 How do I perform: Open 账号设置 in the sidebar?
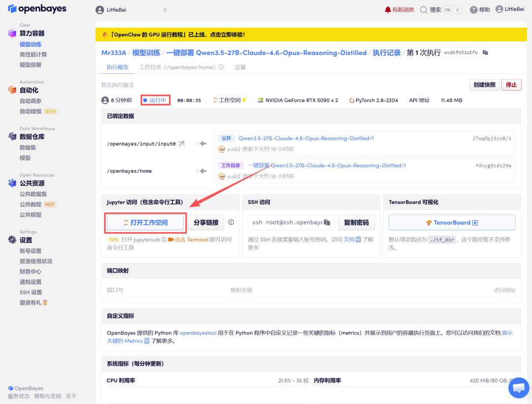(x=31, y=251)
